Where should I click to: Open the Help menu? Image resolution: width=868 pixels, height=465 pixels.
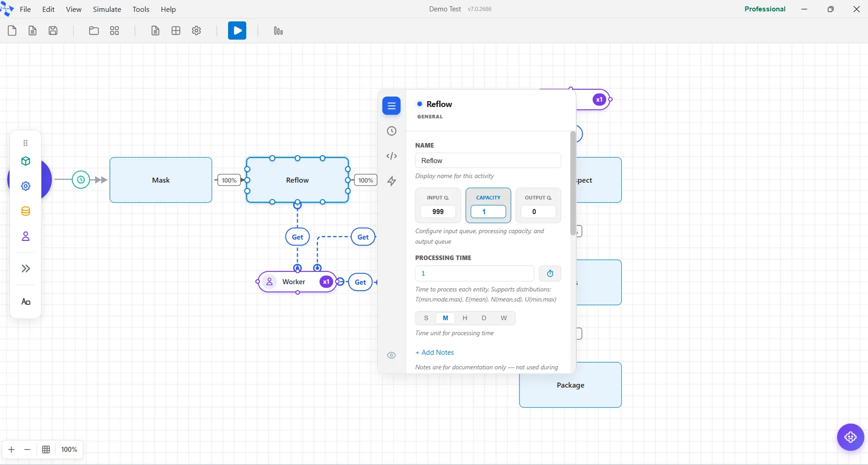(168, 9)
